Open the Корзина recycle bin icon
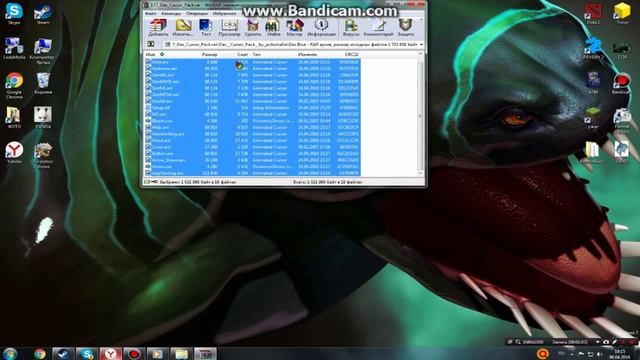 pyautogui.click(x=43, y=83)
